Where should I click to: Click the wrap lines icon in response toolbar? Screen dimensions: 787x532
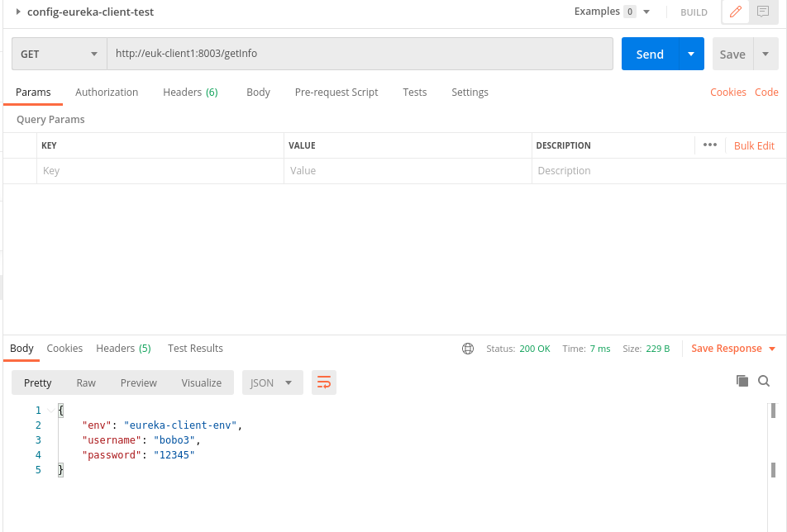click(324, 382)
